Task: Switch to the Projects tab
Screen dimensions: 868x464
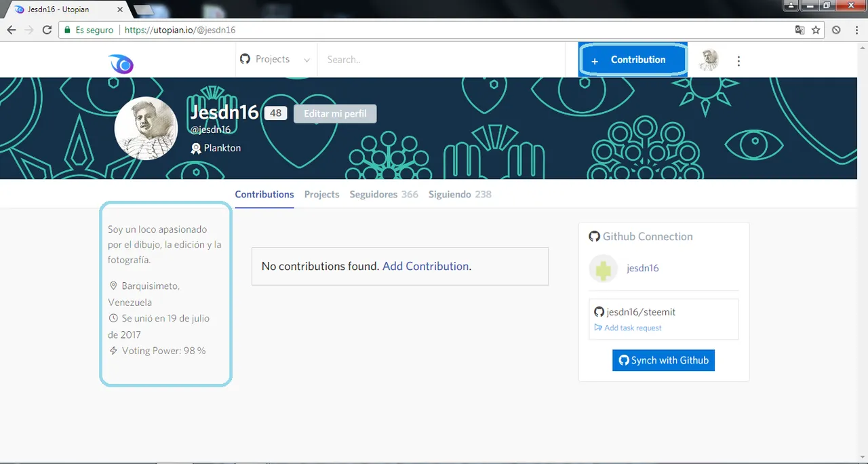Action: pyautogui.click(x=321, y=194)
